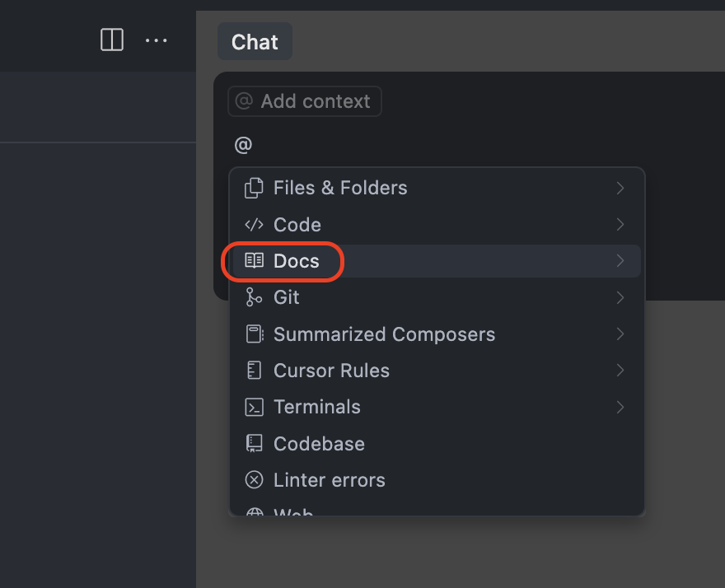725x588 pixels.
Task: Click the split editor layout icon
Action: coord(112,40)
